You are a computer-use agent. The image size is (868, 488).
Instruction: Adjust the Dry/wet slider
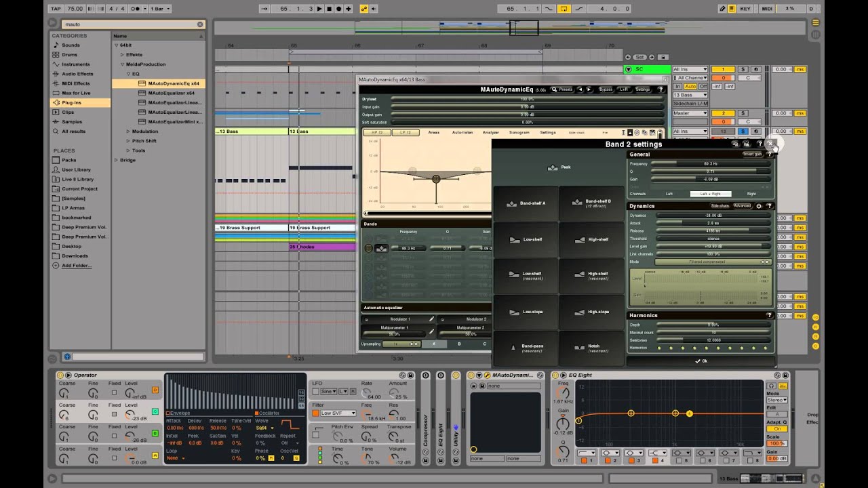pyautogui.click(x=527, y=99)
